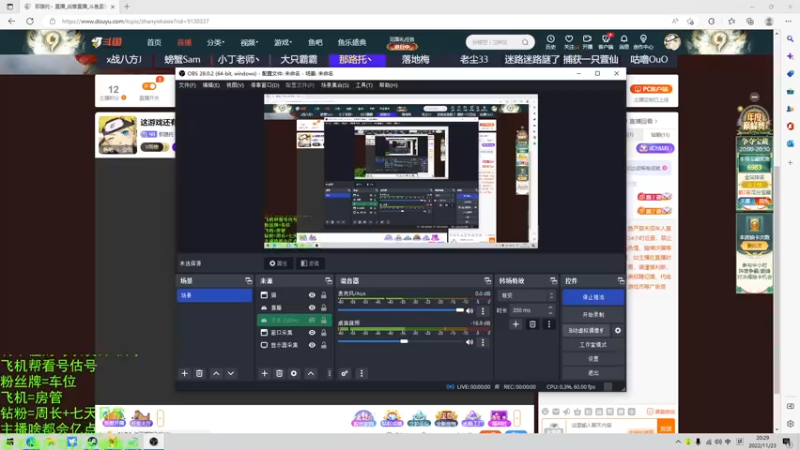Pop out the 混音器 dock with its float icon

tap(488, 281)
